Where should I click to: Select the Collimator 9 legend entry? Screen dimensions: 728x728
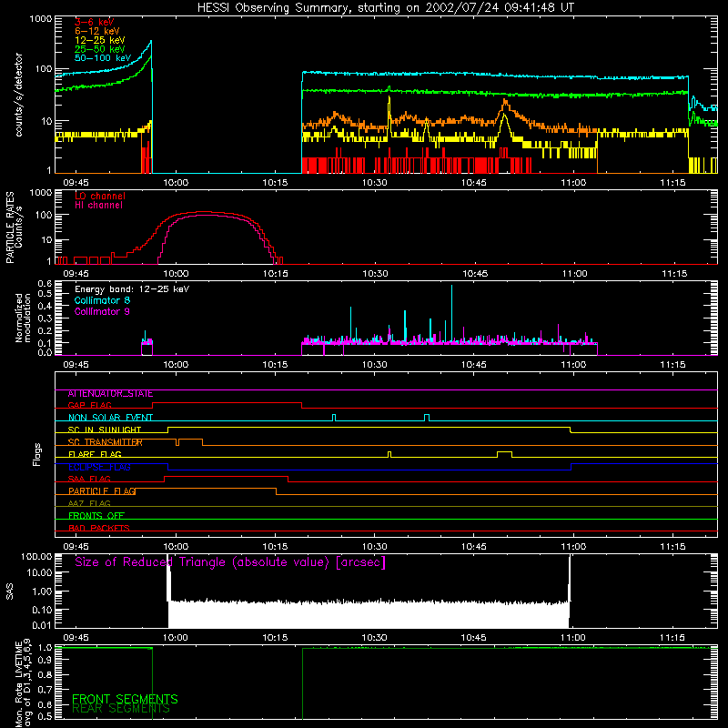[x=102, y=311]
